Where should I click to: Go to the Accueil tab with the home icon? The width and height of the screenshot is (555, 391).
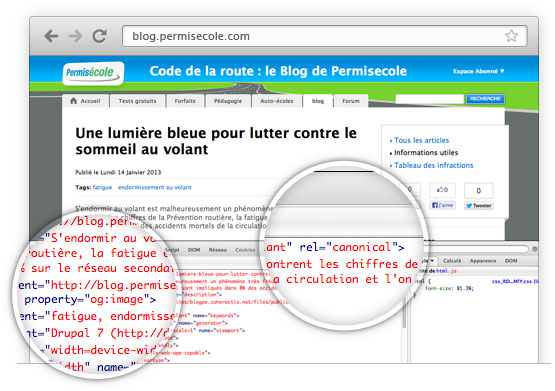point(85,101)
